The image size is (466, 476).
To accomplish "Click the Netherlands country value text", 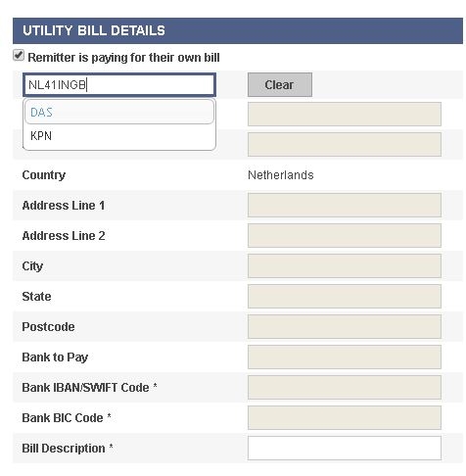I will [281, 175].
